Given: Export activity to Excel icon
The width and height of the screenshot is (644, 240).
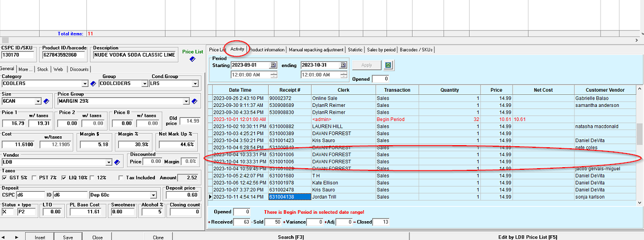Looking at the screenshot, I should click(389, 66).
